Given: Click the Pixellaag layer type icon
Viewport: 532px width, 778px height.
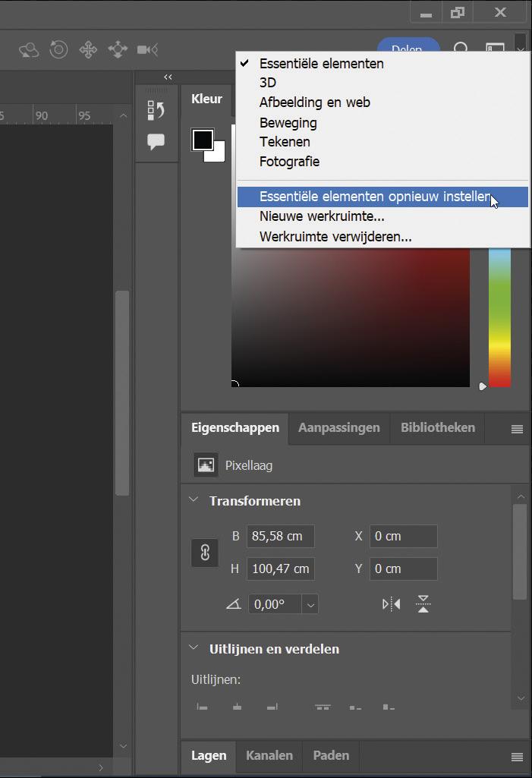Looking at the screenshot, I should click(206, 465).
